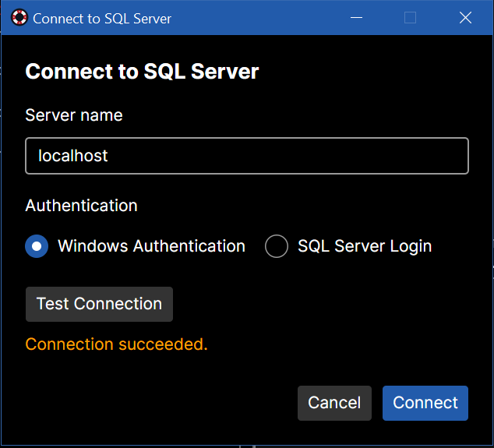Cancel the connection dialog

click(334, 403)
